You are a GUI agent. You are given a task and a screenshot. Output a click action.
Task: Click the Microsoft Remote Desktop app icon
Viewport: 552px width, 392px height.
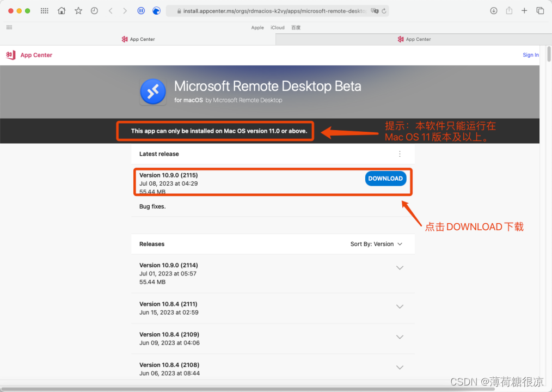coord(153,91)
